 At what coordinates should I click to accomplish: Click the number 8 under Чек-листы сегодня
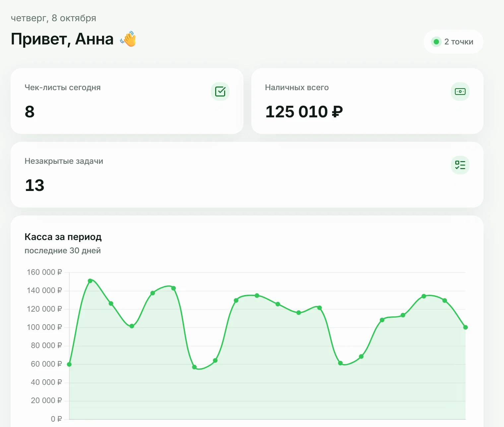coord(30,112)
